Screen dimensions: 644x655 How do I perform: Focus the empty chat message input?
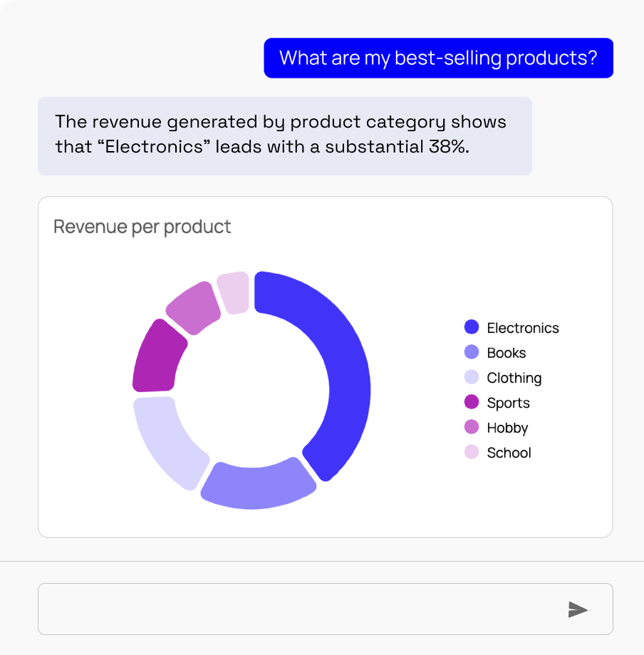coord(326,609)
